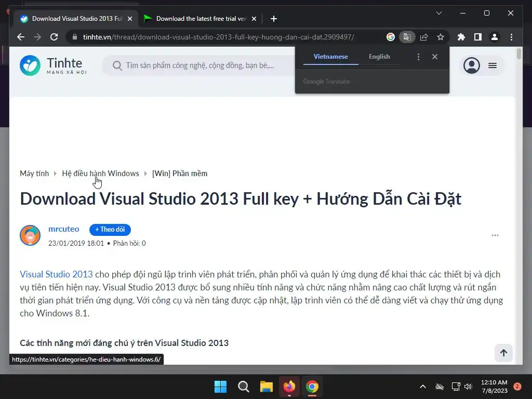This screenshot has width=532, height=399.
Task: Click the mrcuteo avatar
Action: [30, 235]
